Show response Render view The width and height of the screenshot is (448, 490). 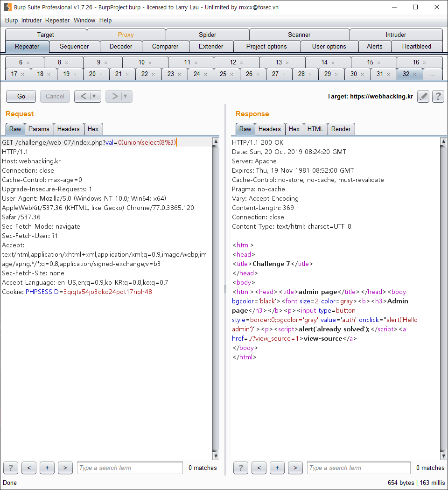341,129
